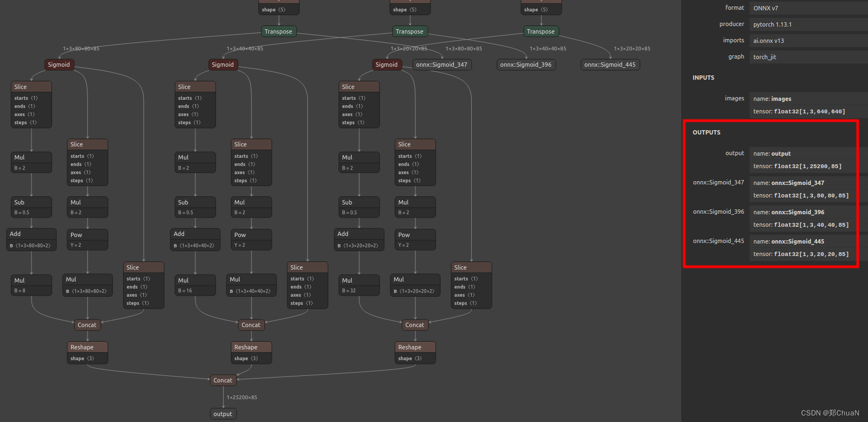Select the Mul node with B = 8
This screenshot has height=422, width=868.
pos(31,285)
